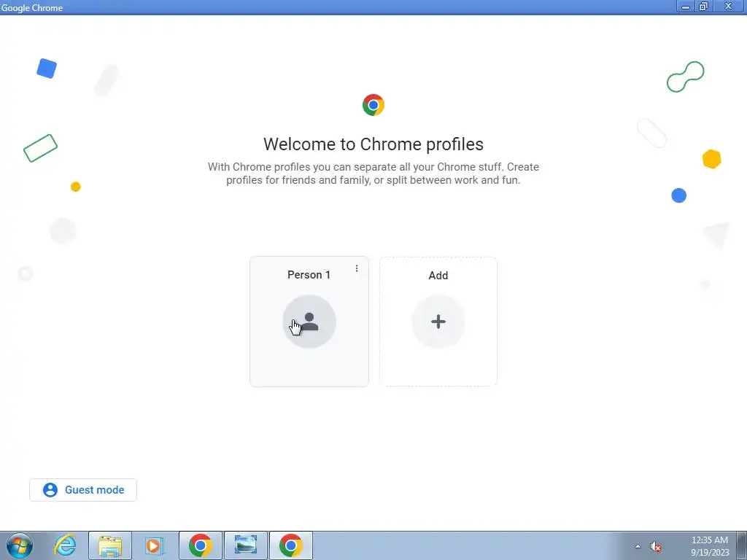Image resolution: width=747 pixels, height=560 pixels.
Task: Switch to active Chrome taskbar window
Action: pyautogui.click(x=291, y=545)
